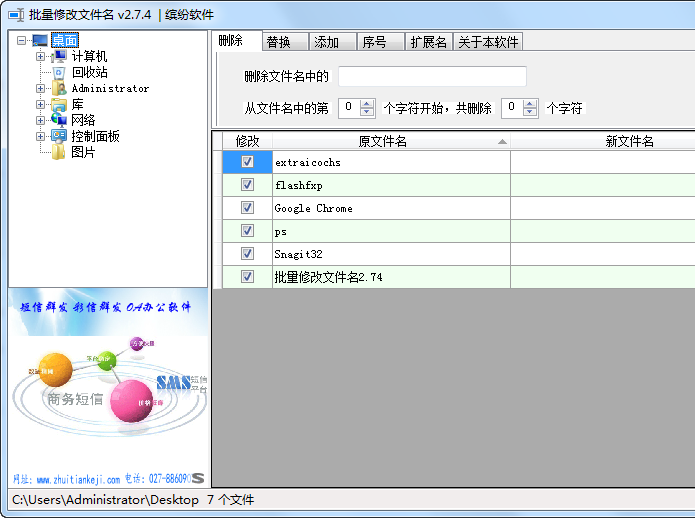Open the 关于本软件 tab
The height and width of the screenshot is (518, 695).
[x=488, y=42]
